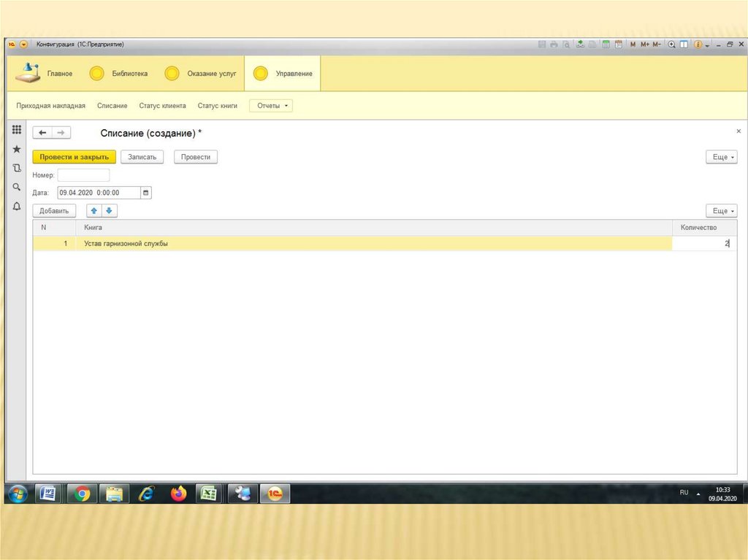The height and width of the screenshot is (560, 748).
Task: Open Статус книги
Action: [x=217, y=105]
